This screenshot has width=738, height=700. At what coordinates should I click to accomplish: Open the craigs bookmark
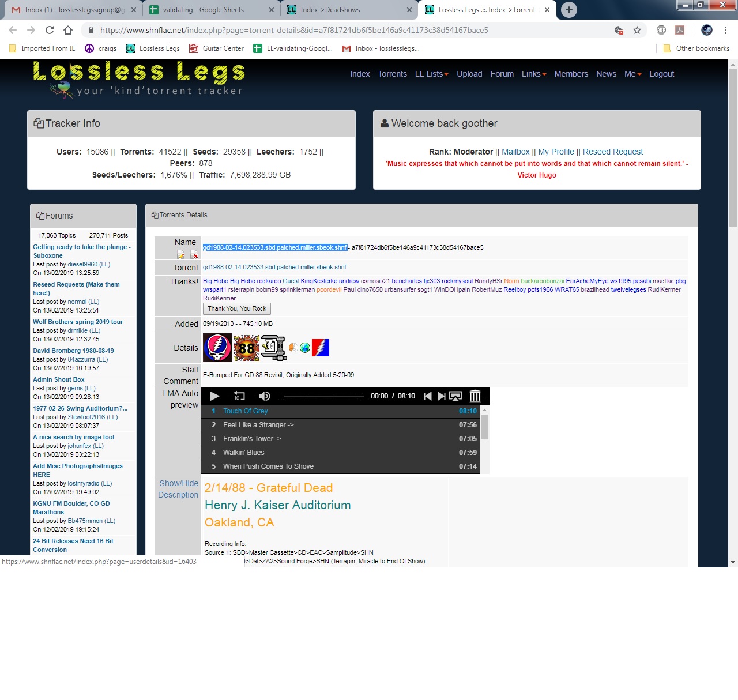click(101, 48)
